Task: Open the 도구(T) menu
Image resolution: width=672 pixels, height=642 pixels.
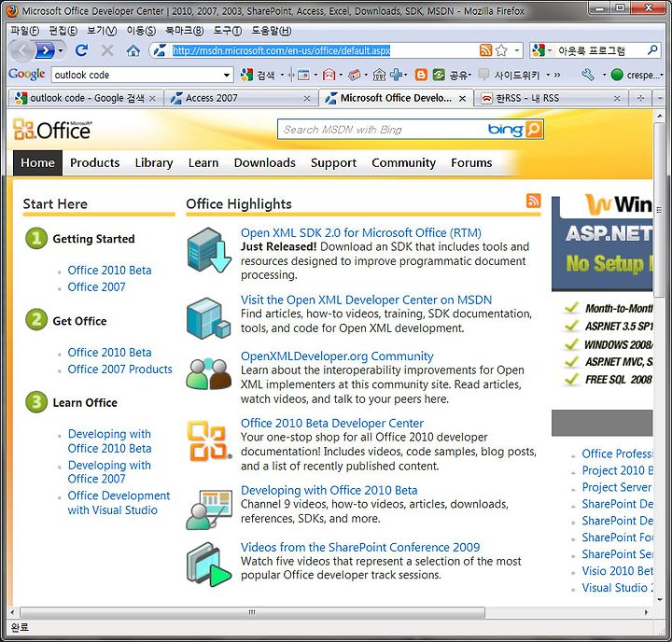Action: coord(228,31)
